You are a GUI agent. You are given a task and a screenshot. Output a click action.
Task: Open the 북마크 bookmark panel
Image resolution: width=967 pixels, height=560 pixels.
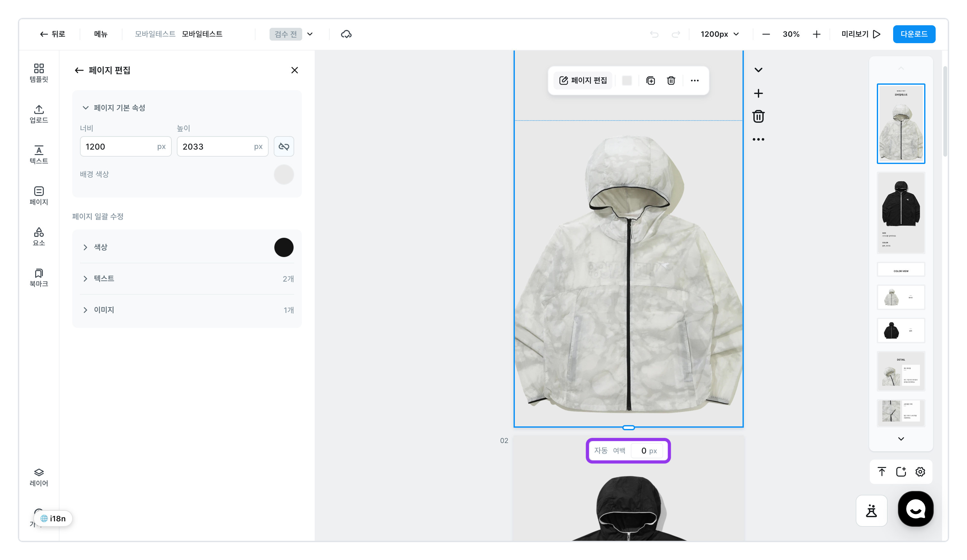(x=39, y=278)
